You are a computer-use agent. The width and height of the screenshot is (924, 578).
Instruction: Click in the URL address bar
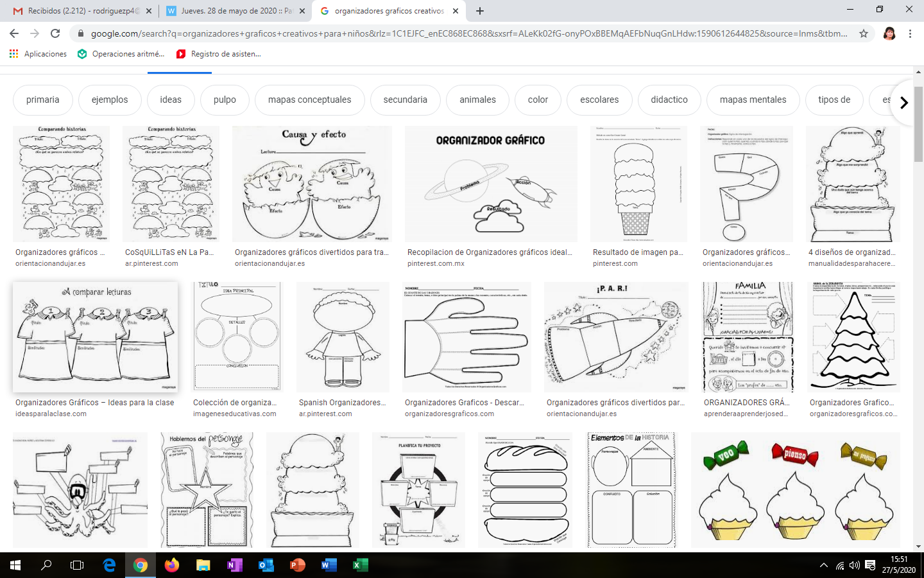coord(468,33)
